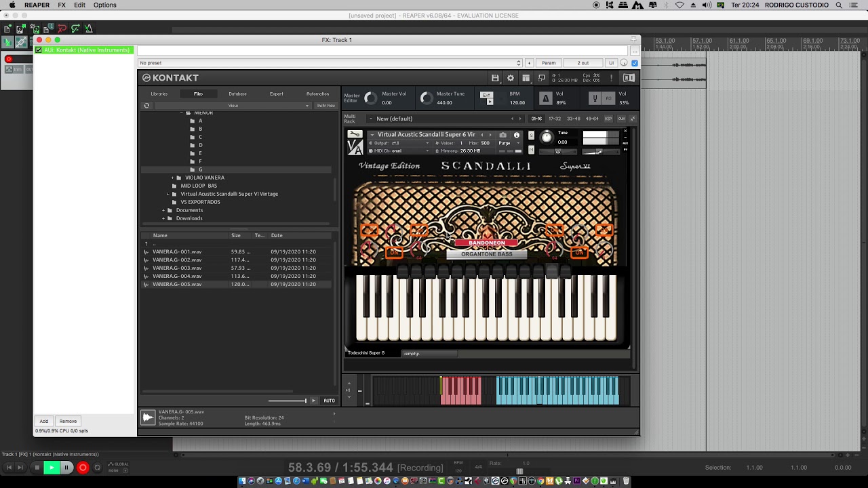
Task: Click Kontakt minimized view icon
Action: (540, 78)
